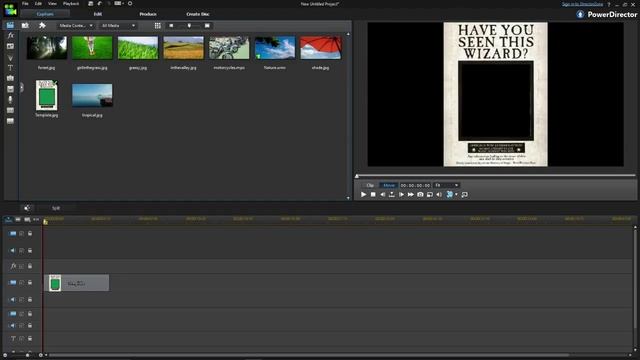Viewport: 640px width, 360px height.
Task: Select Movie preview mode
Action: coord(389,185)
